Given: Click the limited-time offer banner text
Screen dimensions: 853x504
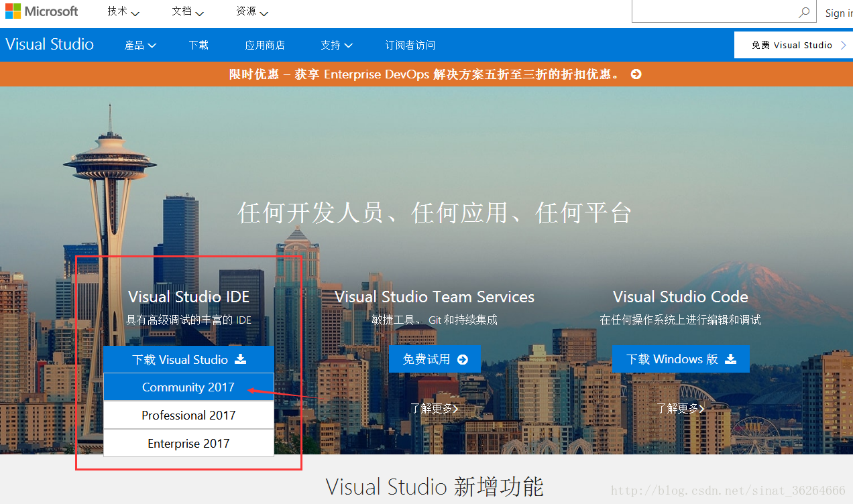Looking at the screenshot, I should 424,74.
